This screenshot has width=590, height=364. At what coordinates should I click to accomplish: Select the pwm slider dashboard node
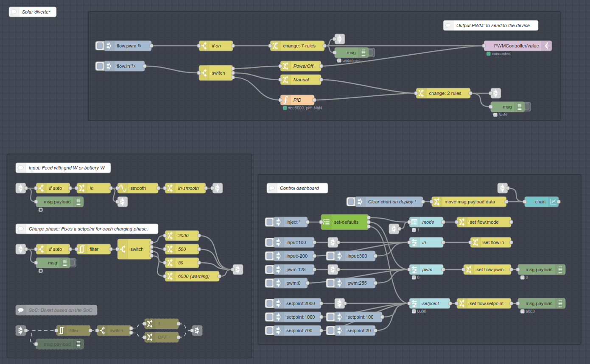pos(426,270)
